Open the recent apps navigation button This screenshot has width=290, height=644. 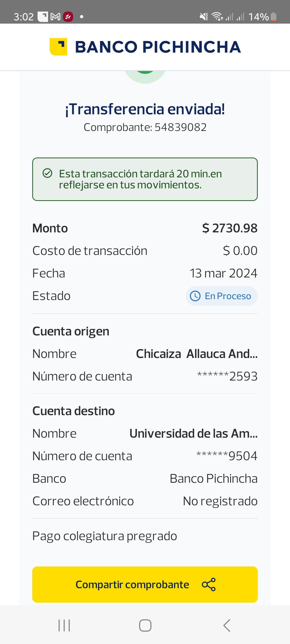pos(64,625)
